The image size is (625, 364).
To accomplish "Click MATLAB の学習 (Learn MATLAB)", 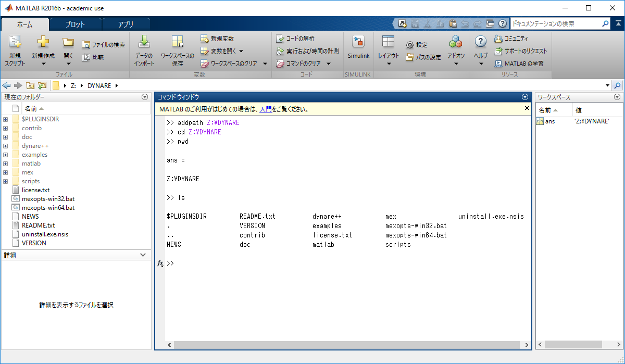I will pyautogui.click(x=519, y=64).
